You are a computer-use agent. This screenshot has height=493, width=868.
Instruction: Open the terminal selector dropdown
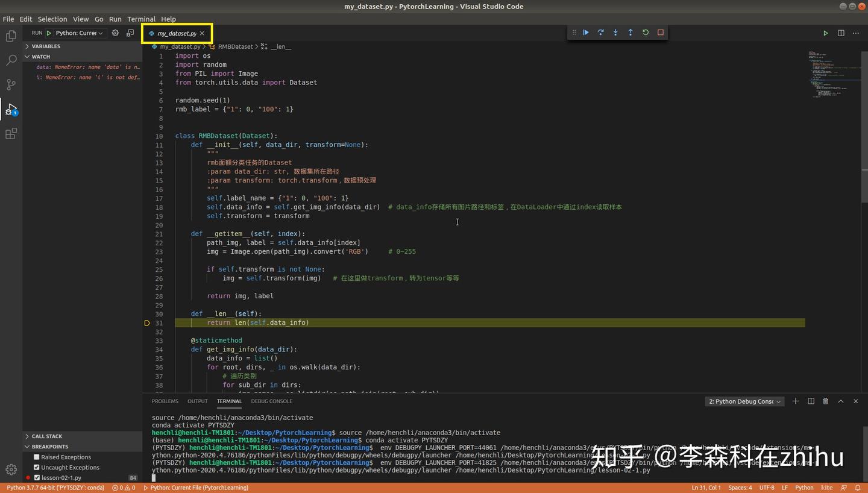744,401
